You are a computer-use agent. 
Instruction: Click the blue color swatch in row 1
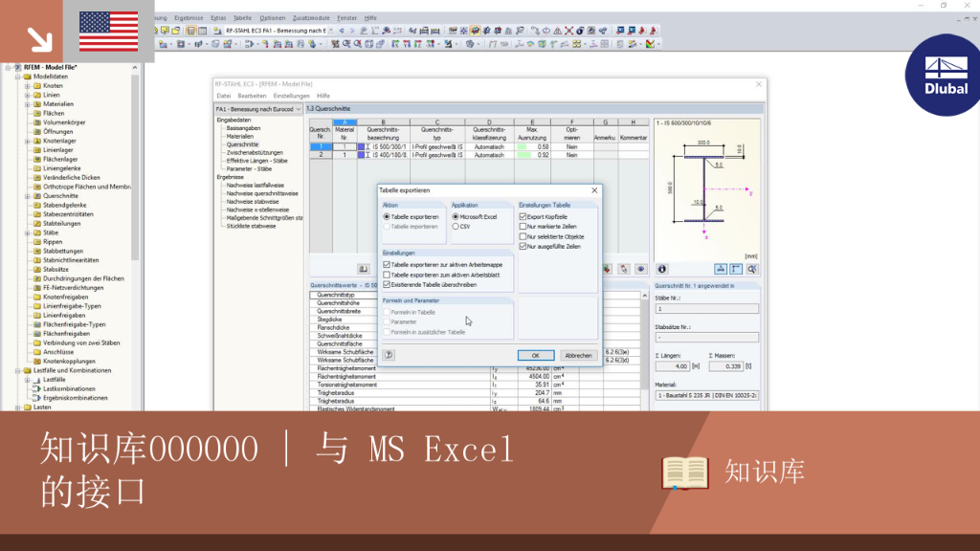click(x=361, y=146)
